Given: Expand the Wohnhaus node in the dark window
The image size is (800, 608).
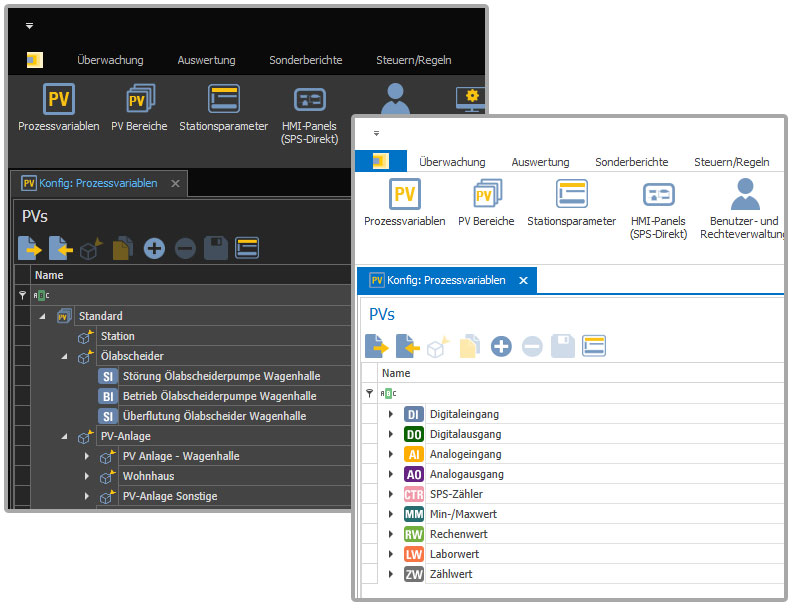Looking at the screenshot, I should pos(87,476).
